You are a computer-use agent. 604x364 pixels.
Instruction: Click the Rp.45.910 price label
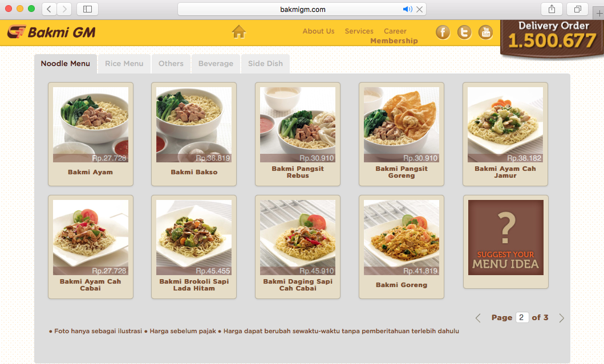tap(317, 271)
